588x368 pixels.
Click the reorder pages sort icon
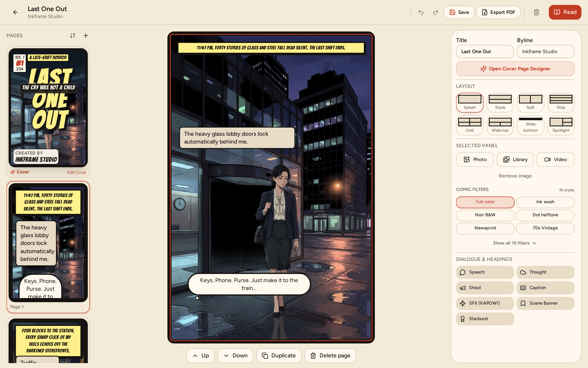click(73, 36)
